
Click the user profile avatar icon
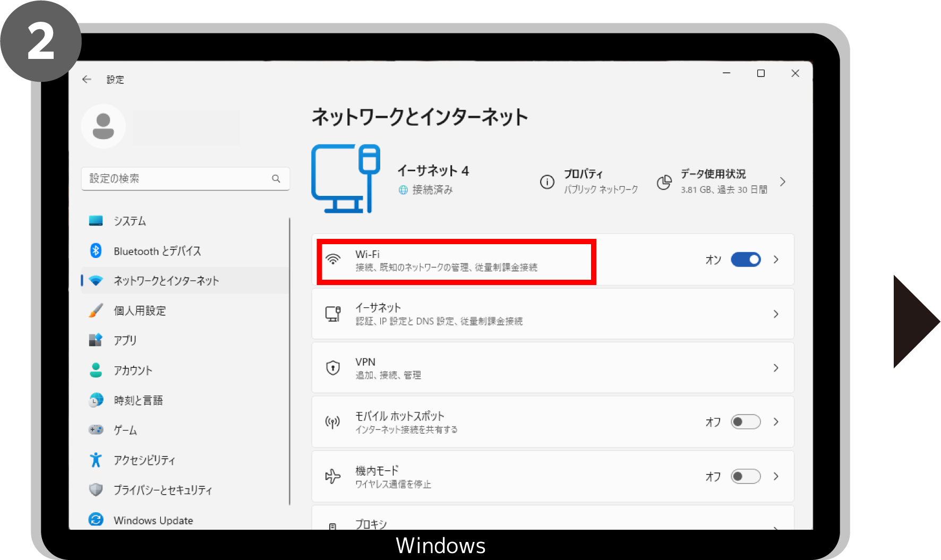click(x=104, y=126)
